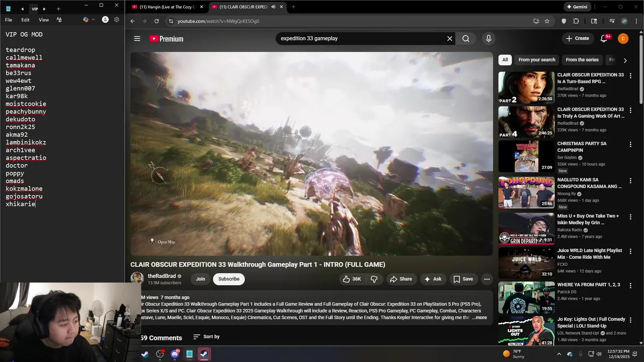Open options for Clair Obscur Part 2 video
This screenshot has height=362, width=644.
pyautogui.click(x=630, y=75)
